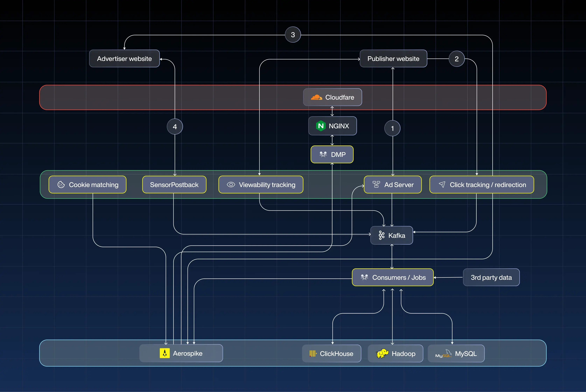Open the 3rd party data link
The image size is (586, 392).
pos(491,277)
